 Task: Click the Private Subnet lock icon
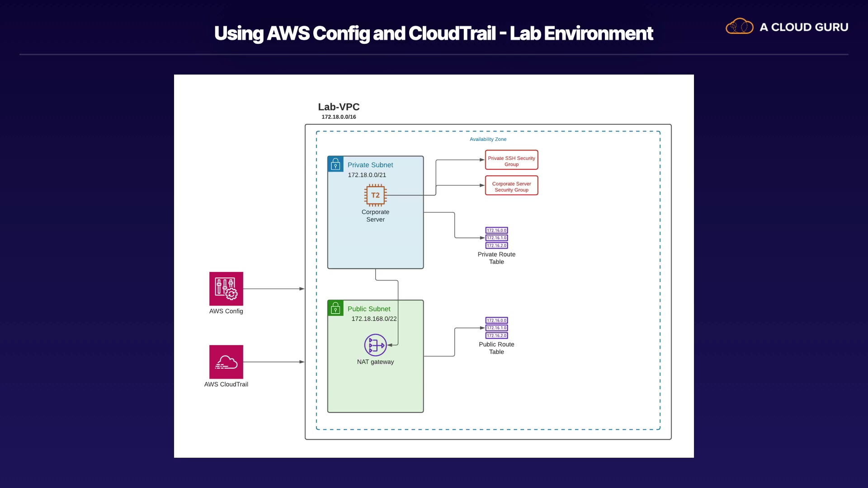click(335, 164)
